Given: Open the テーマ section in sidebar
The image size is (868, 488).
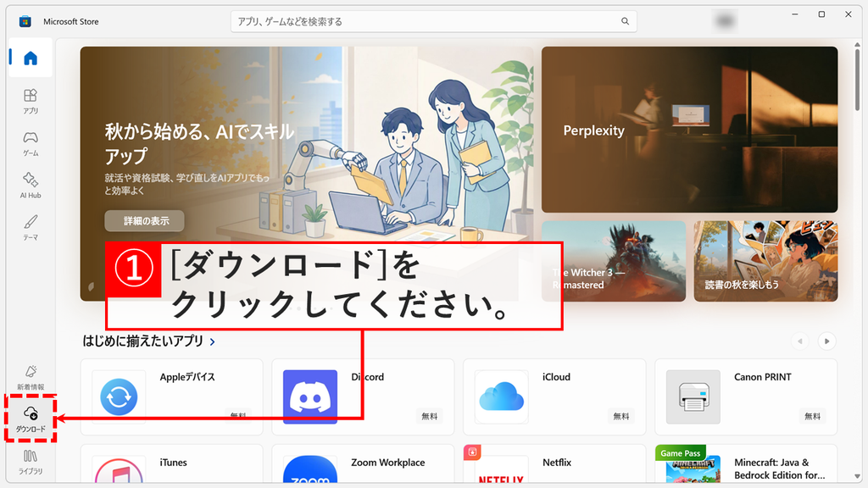Looking at the screenshot, I should coord(31,228).
